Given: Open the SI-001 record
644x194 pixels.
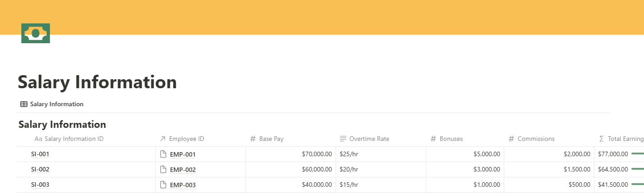Looking at the screenshot, I should (40, 154).
